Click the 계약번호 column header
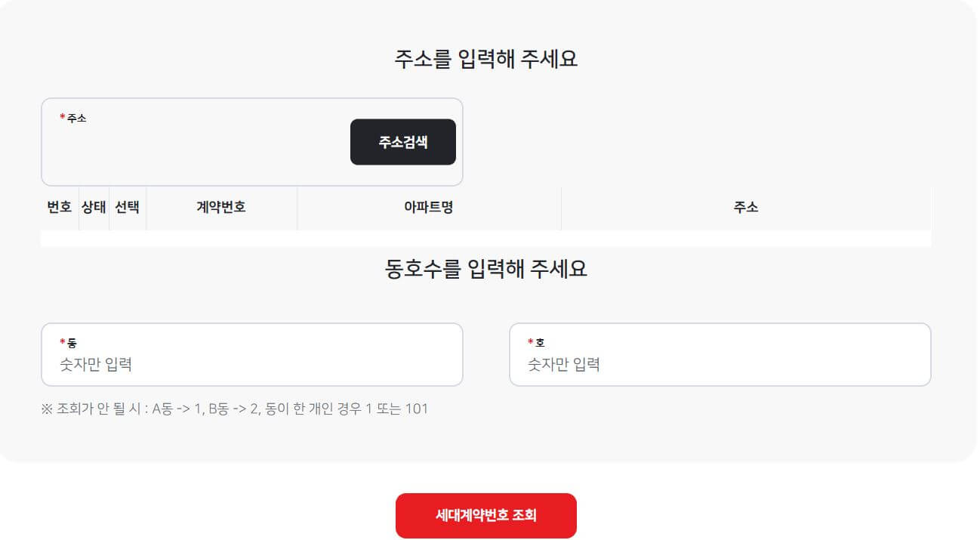The image size is (980, 540). point(220,208)
